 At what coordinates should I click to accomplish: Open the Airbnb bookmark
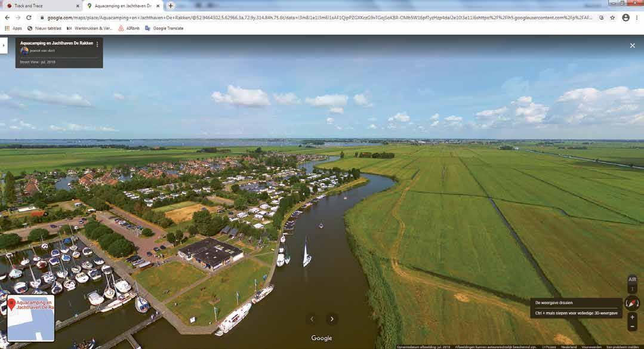point(129,28)
